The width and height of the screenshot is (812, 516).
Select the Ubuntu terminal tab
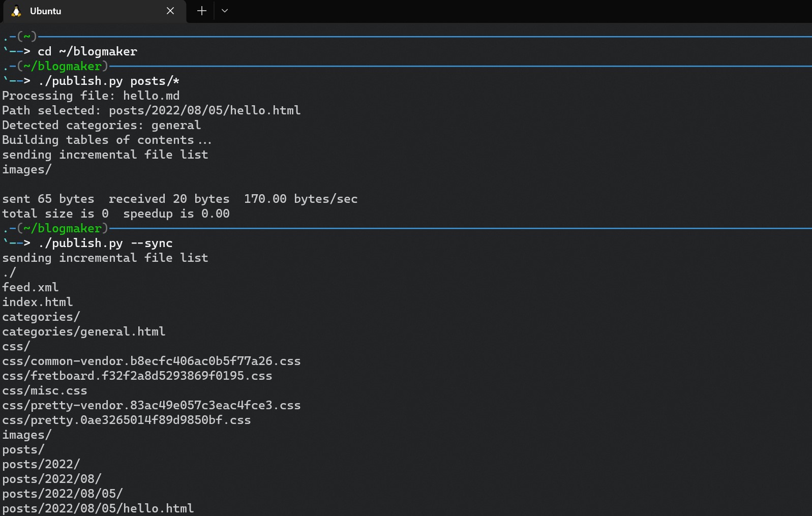(95, 11)
